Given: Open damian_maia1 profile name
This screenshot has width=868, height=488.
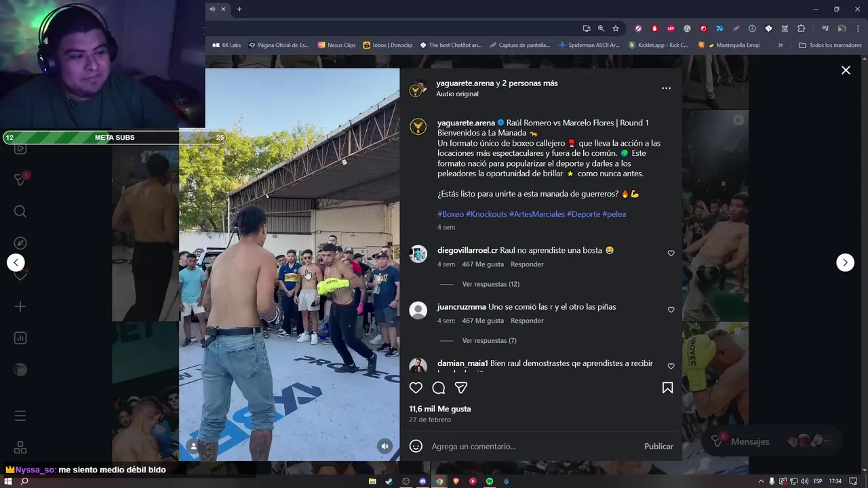Looking at the screenshot, I should click(462, 363).
